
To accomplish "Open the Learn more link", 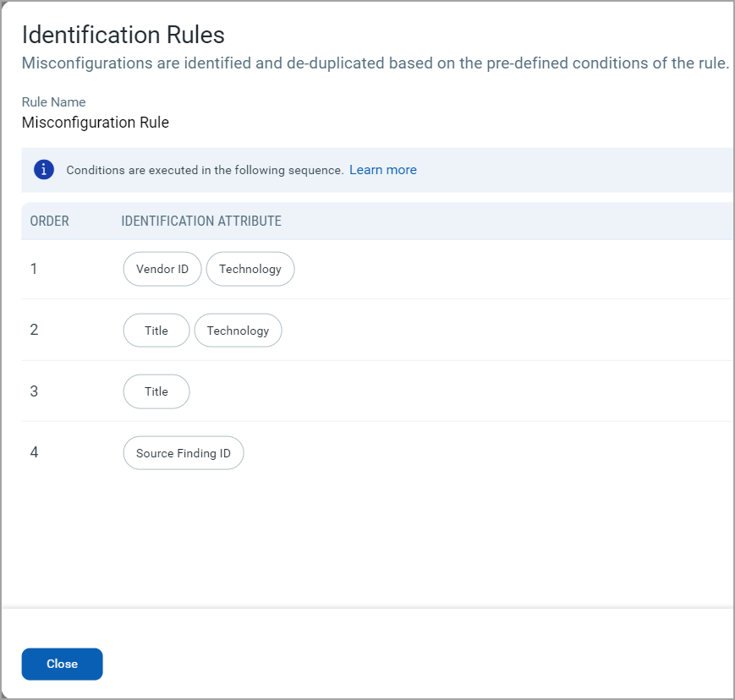I will point(382,169).
